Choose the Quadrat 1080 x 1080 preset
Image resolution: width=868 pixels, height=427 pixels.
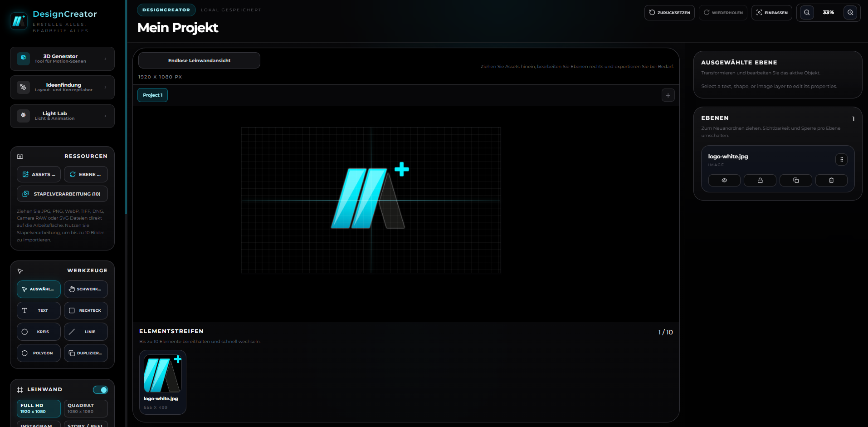click(86, 408)
